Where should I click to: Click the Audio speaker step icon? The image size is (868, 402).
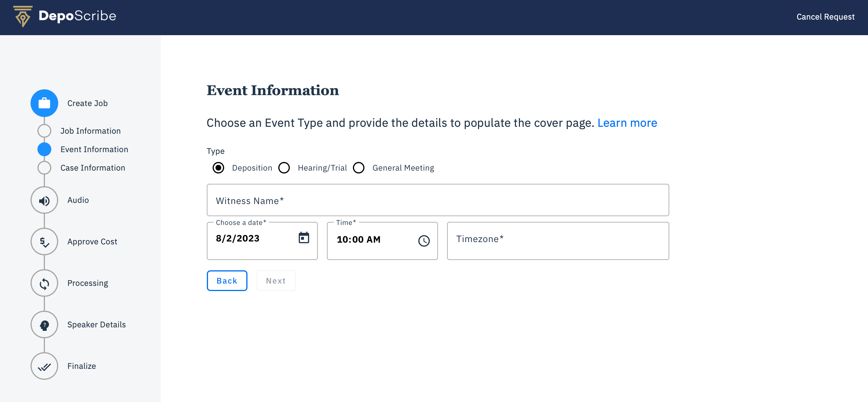click(x=44, y=200)
